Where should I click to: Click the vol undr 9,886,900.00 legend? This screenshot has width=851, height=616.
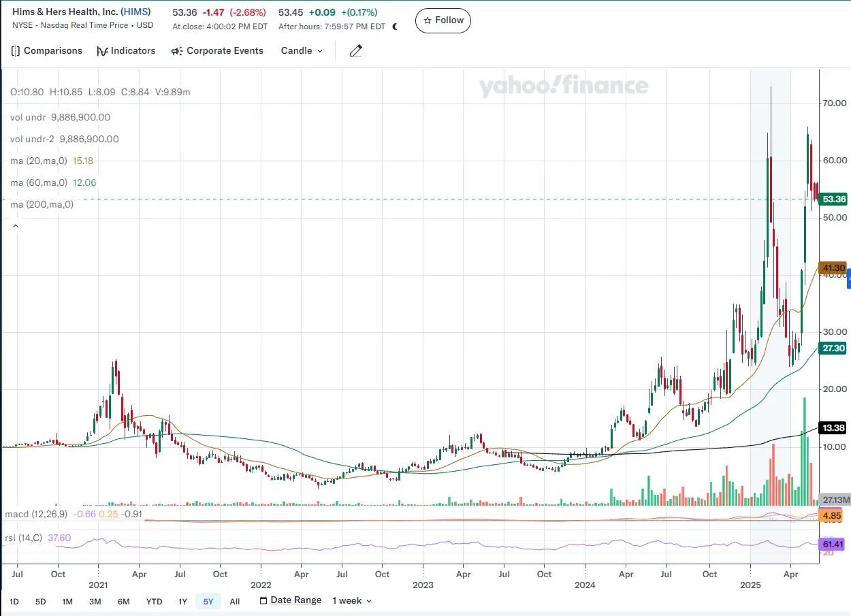coord(61,117)
